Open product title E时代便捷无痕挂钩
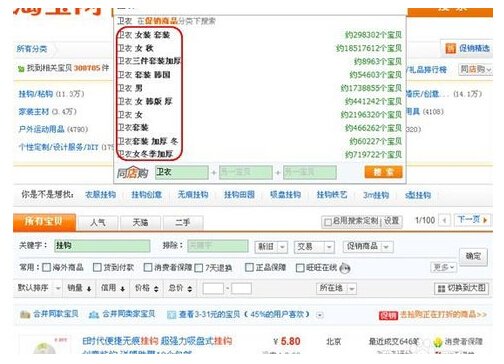Screen dimensions: 504x364 (x=157, y=341)
